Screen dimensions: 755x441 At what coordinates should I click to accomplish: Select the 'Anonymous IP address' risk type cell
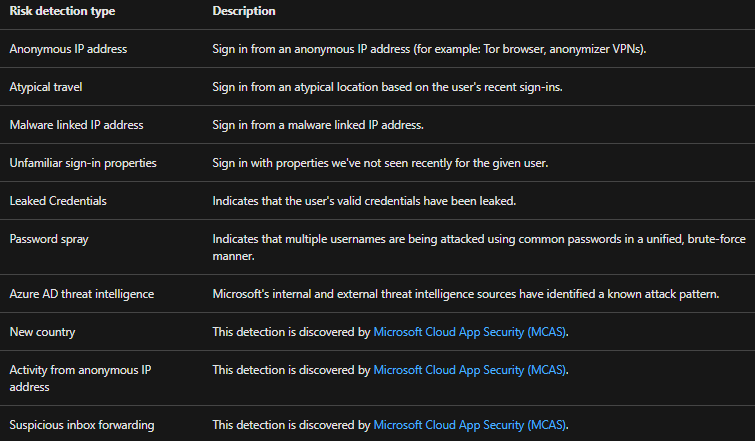point(68,48)
